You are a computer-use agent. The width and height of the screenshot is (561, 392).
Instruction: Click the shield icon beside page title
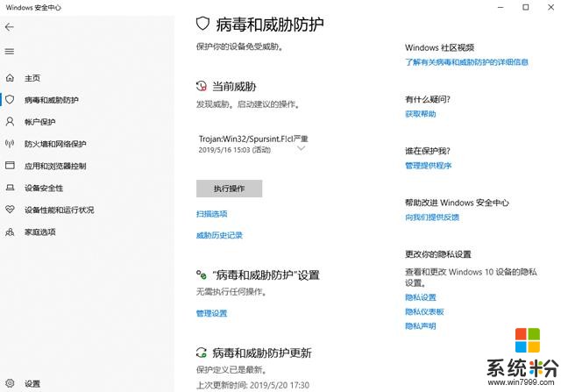tap(202, 24)
